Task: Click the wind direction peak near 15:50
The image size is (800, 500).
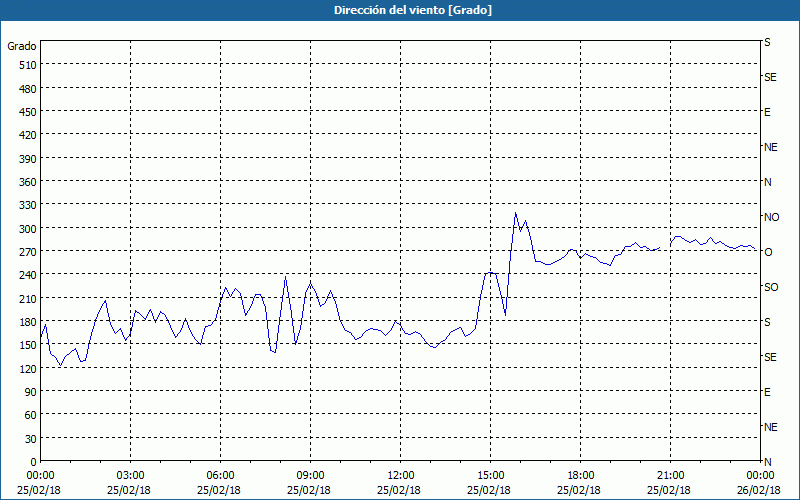Action: (x=515, y=213)
